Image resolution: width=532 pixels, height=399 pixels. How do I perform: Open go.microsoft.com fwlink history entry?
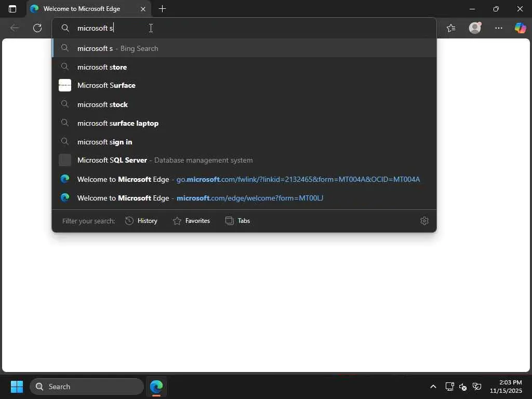point(244,179)
